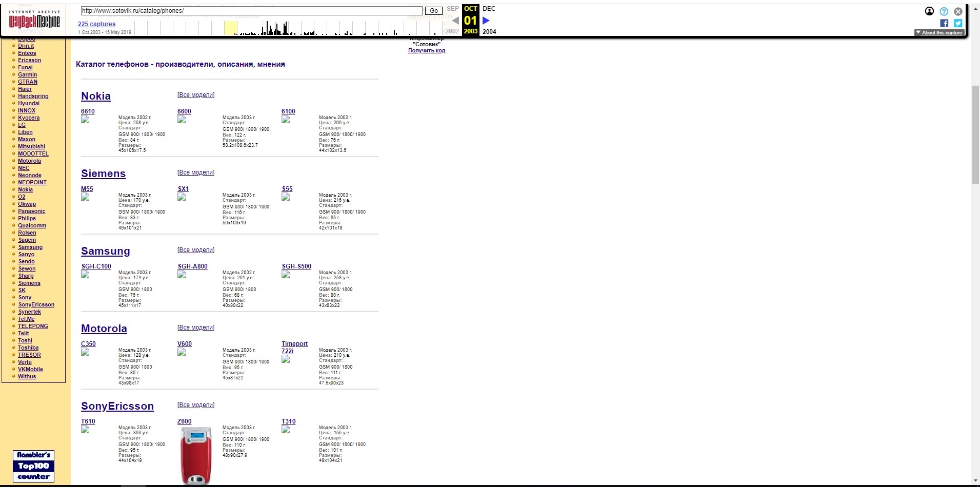Select Sagem in the sidebar brand list
980x501 pixels.
coord(27,240)
